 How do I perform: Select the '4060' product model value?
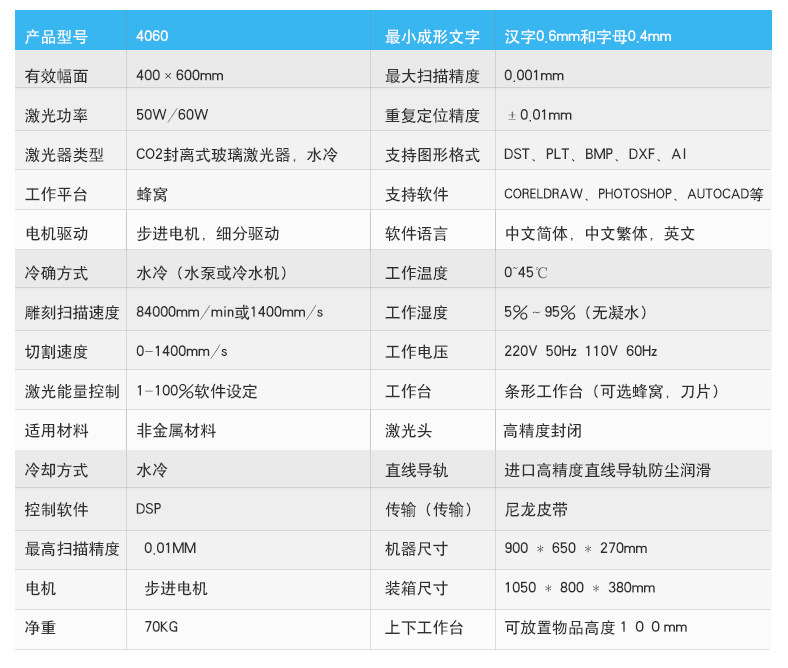point(152,36)
